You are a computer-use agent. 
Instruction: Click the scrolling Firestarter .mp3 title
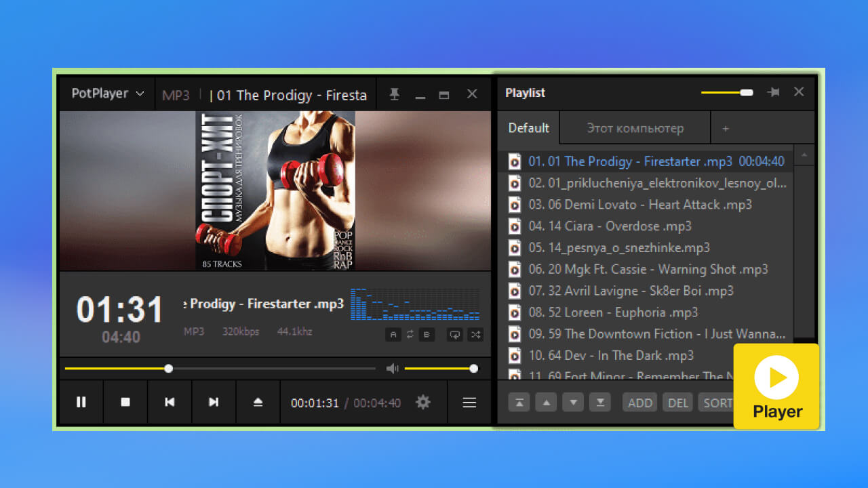(x=264, y=304)
